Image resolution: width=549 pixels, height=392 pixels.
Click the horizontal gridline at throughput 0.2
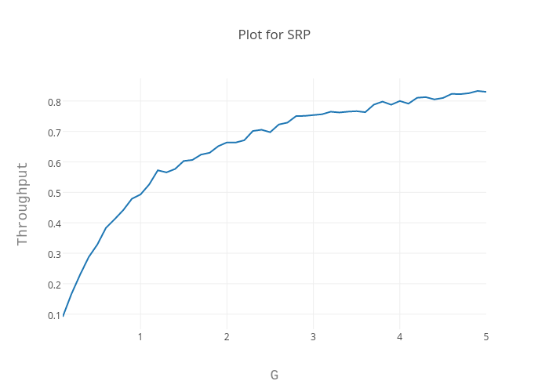click(x=274, y=284)
